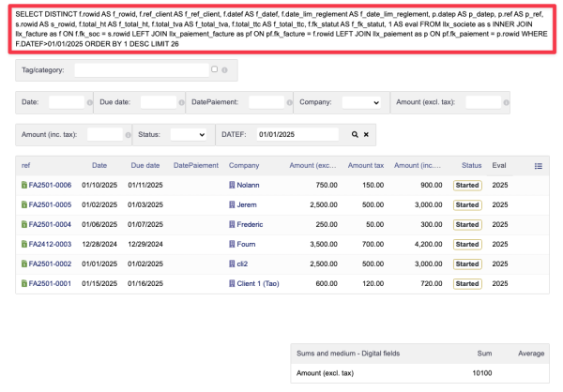Click the Started status badge for FA2501-0002
563x392 pixels.
tap(466, 264)
